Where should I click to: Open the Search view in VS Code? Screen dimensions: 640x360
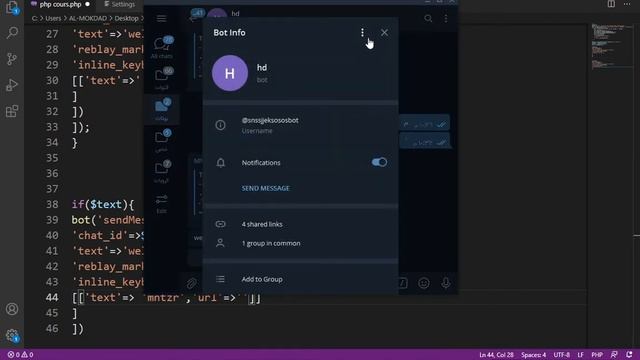12,33
